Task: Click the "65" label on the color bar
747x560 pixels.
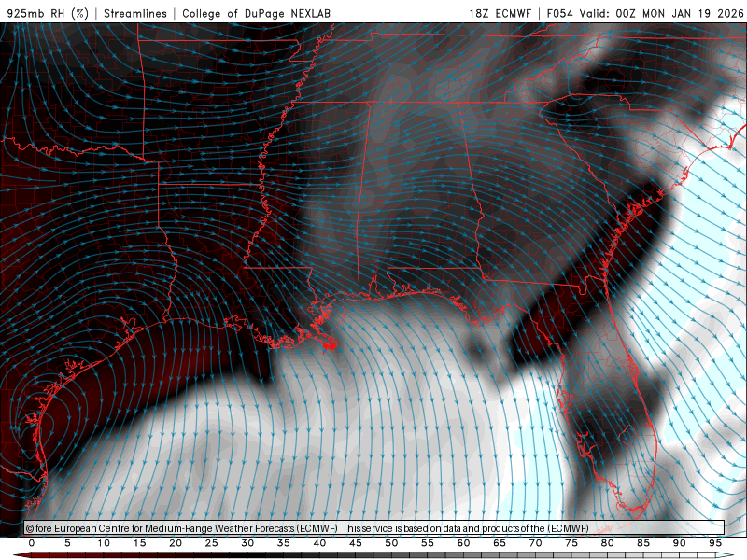Action: tap(500, 543)
